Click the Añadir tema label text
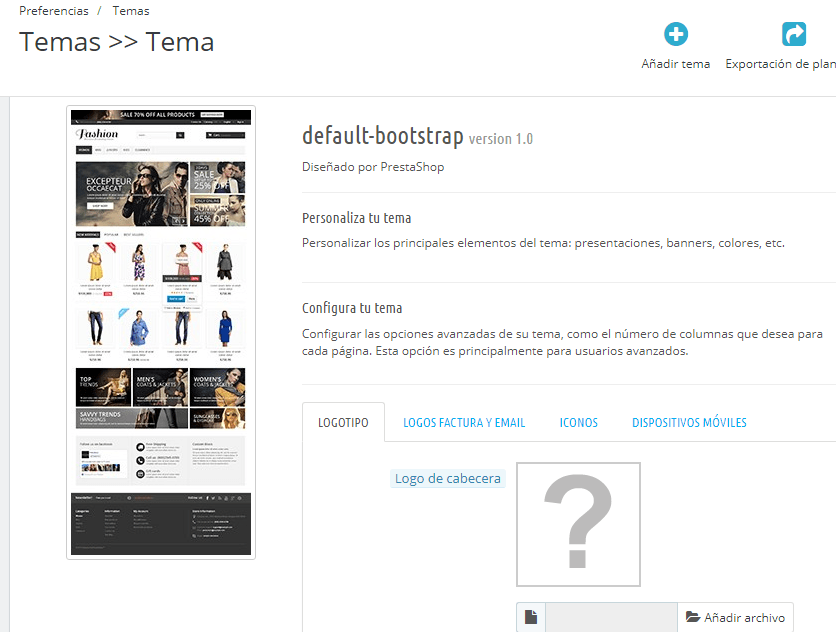This screenshot has height=632, width=836. [676, 64]
